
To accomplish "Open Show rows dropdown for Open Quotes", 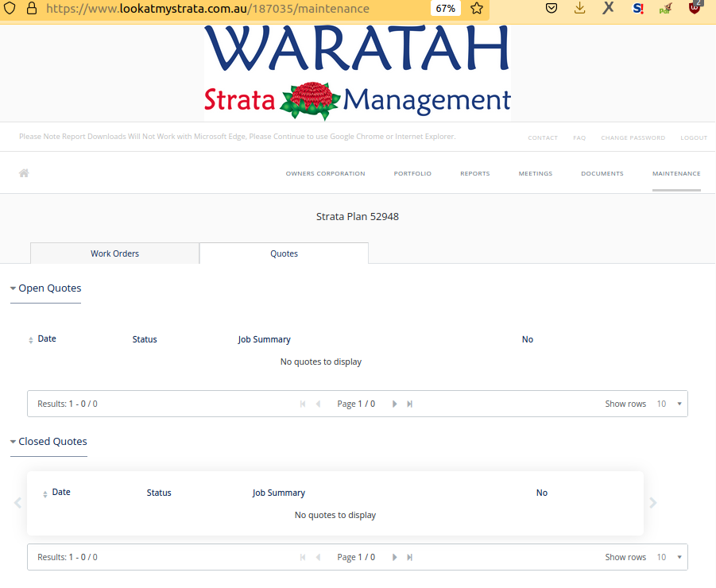I will pos(669,404).
